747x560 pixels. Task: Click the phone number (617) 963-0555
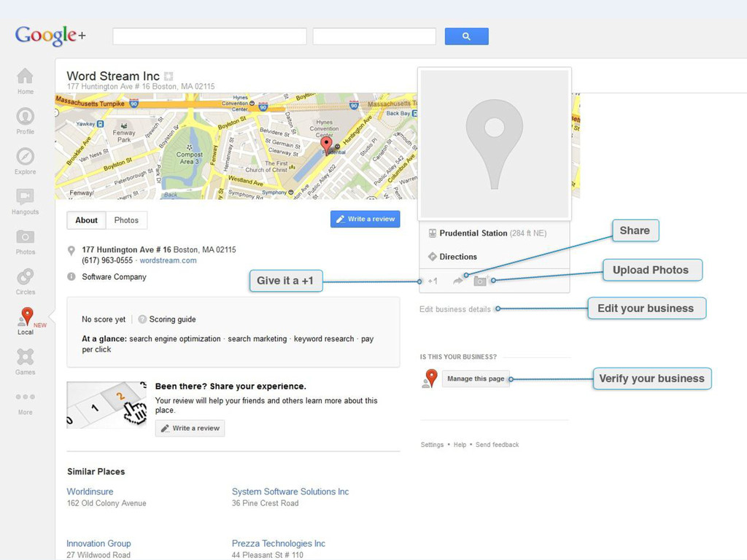[x=107, y=260]
